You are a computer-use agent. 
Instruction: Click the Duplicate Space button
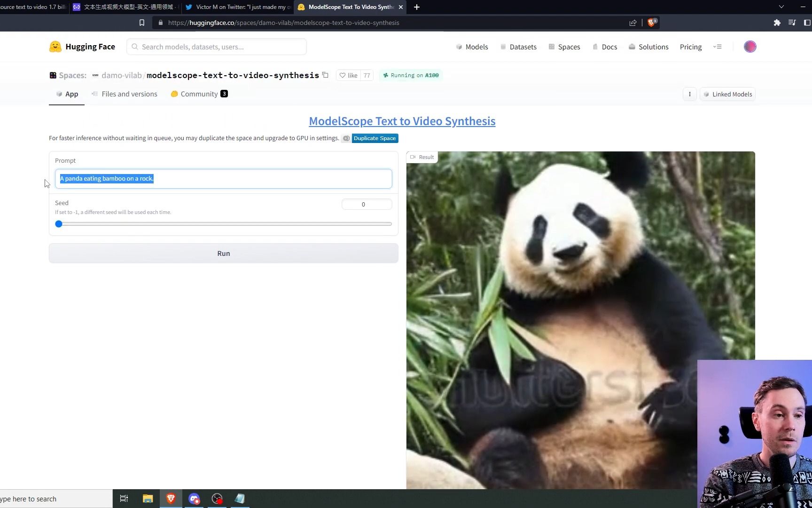point(375,138)
